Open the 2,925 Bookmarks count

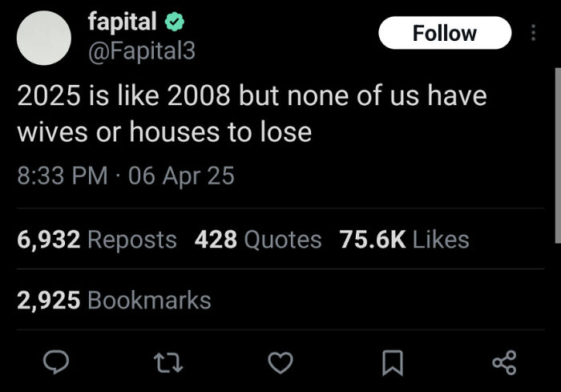(114, 300)
